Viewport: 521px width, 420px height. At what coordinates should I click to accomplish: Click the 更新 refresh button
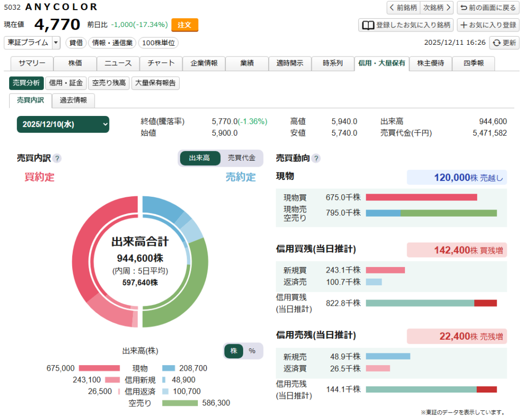pyautogui.click(x=504, y=43)
